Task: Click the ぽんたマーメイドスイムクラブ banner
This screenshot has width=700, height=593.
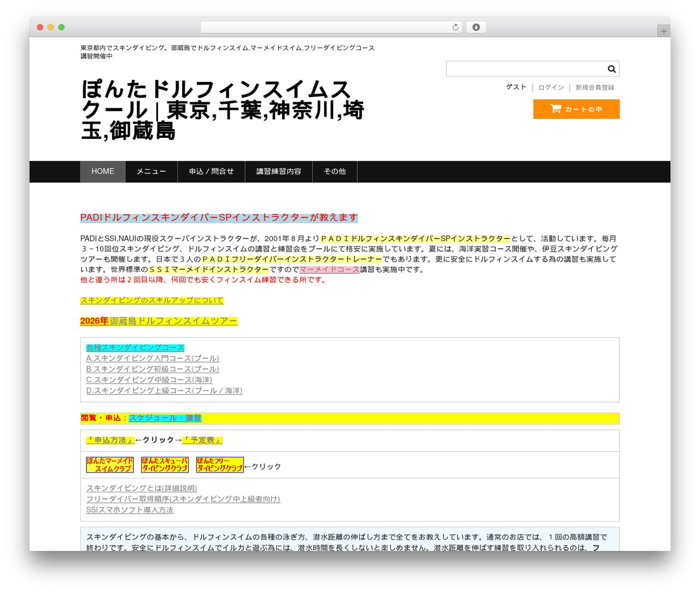Action: pos(110,465)
